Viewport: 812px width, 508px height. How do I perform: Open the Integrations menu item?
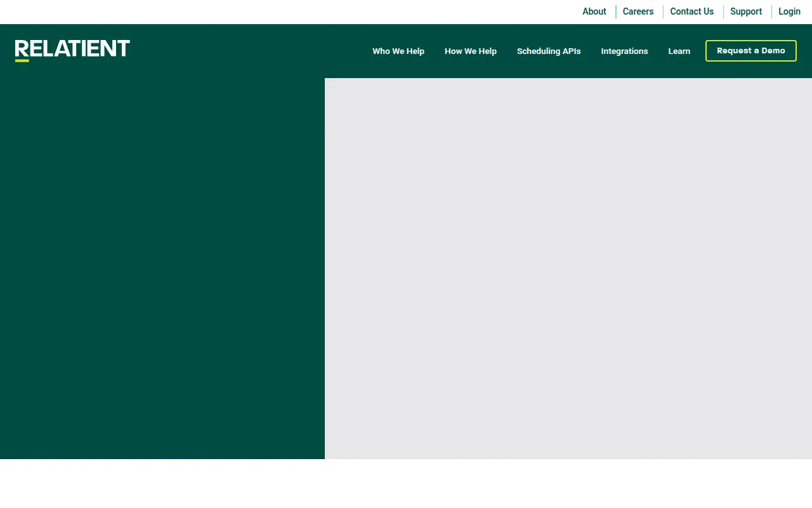(625, 51)
